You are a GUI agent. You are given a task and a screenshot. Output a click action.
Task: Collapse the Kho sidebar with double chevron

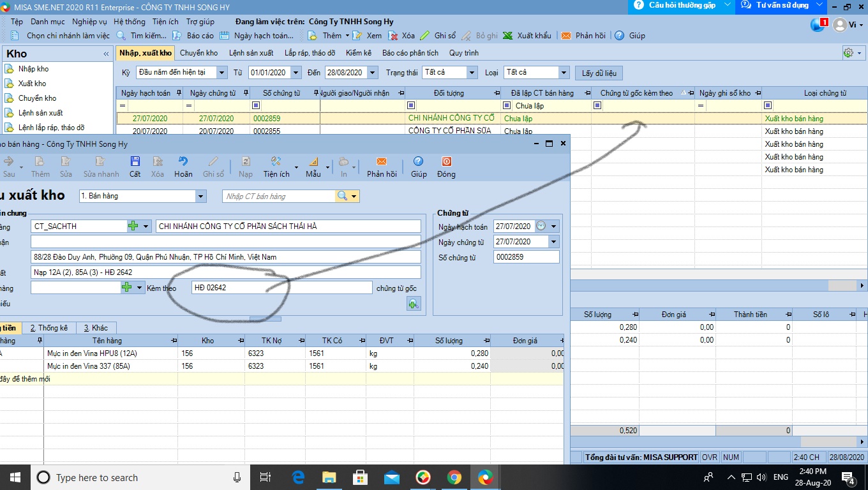click(106, 54)
